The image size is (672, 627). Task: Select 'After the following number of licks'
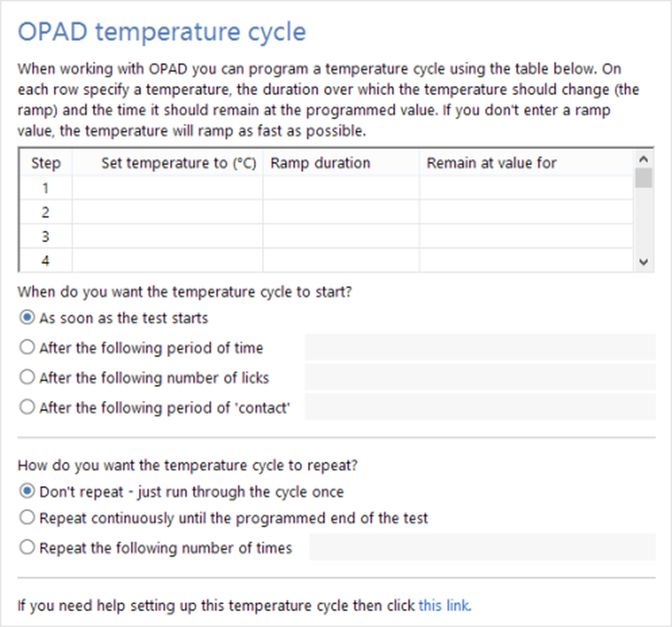tap(27, 377)
